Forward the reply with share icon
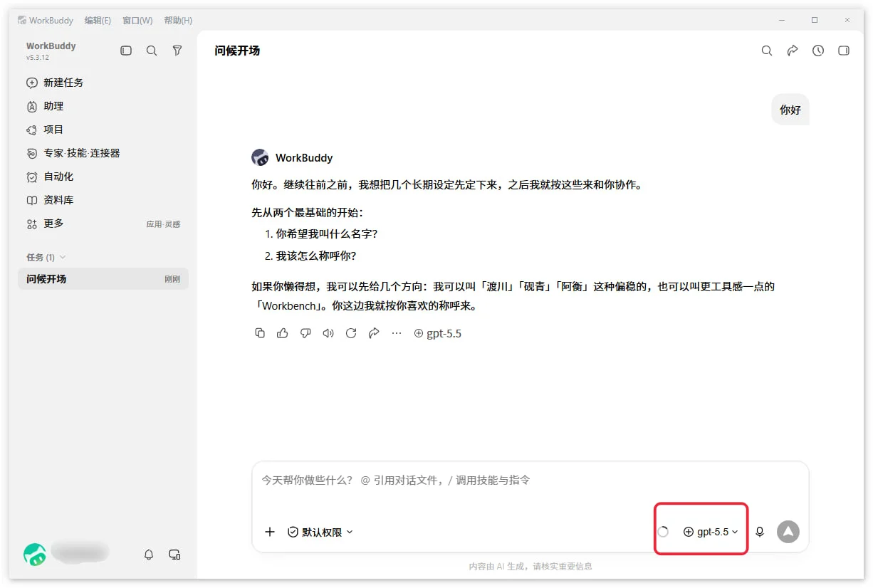 click(x=374, y=333)
